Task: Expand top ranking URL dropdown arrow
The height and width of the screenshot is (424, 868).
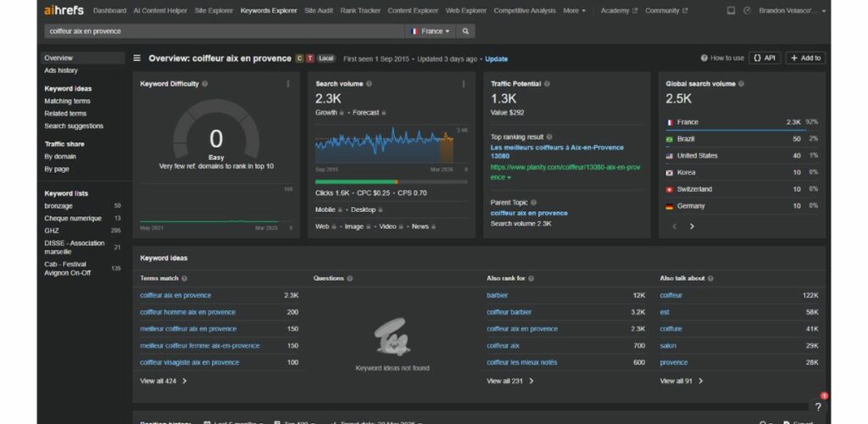Action: click(509, 178)
